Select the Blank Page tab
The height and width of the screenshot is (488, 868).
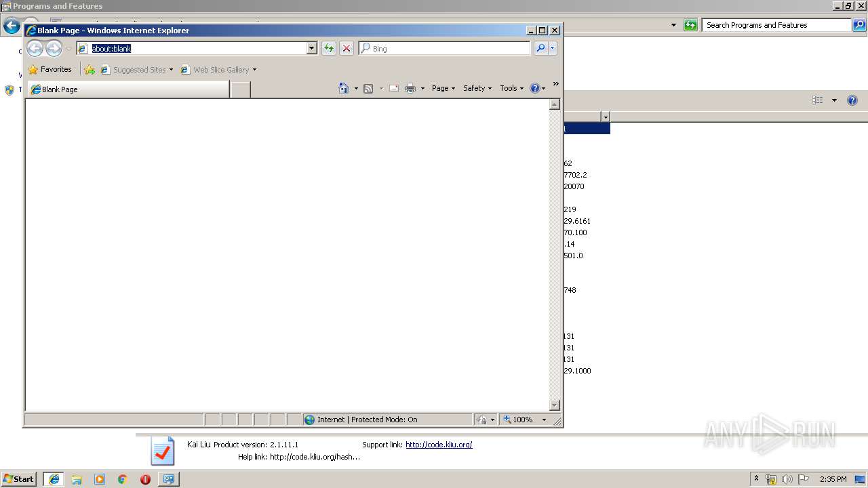tap(128, 89)
